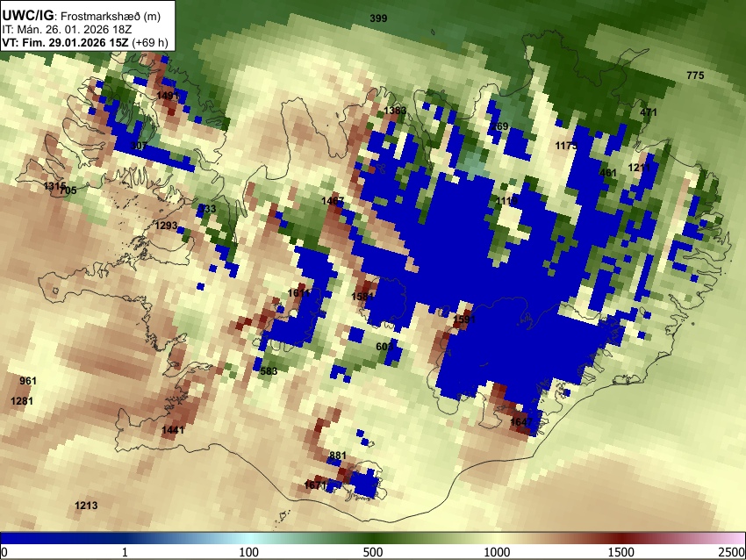
Task: Click the valid time 'VT: Fim. 29.01.2026 15Z'
Action: [65, 42]
